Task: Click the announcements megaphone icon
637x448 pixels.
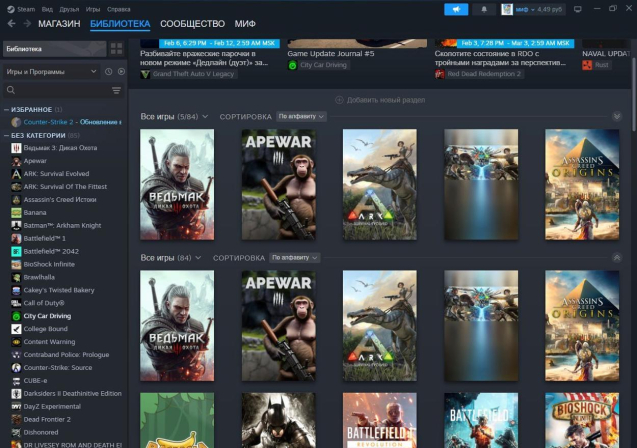Action: [x=456, y=9]
